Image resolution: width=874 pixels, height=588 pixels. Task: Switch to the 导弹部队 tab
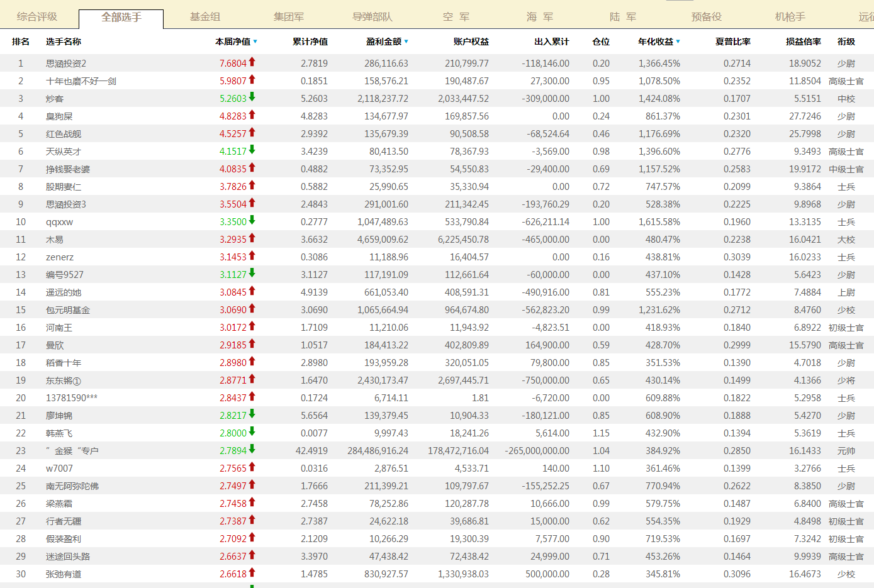[373, 17]
